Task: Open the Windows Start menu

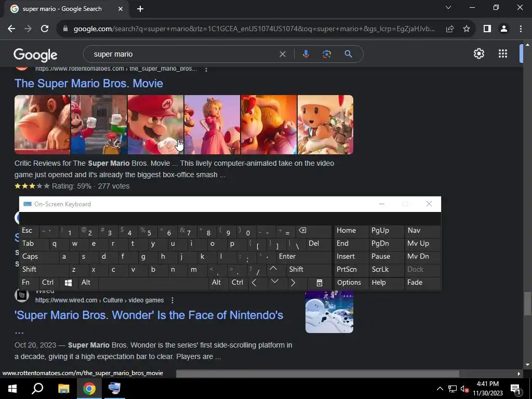Action: pos(12,389)
